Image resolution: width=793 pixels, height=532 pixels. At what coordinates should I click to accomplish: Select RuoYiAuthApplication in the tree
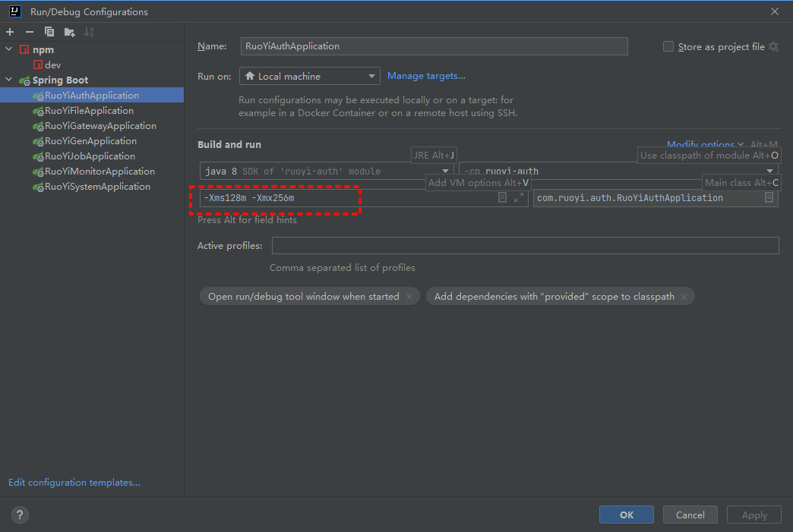(x=92, y=95)
